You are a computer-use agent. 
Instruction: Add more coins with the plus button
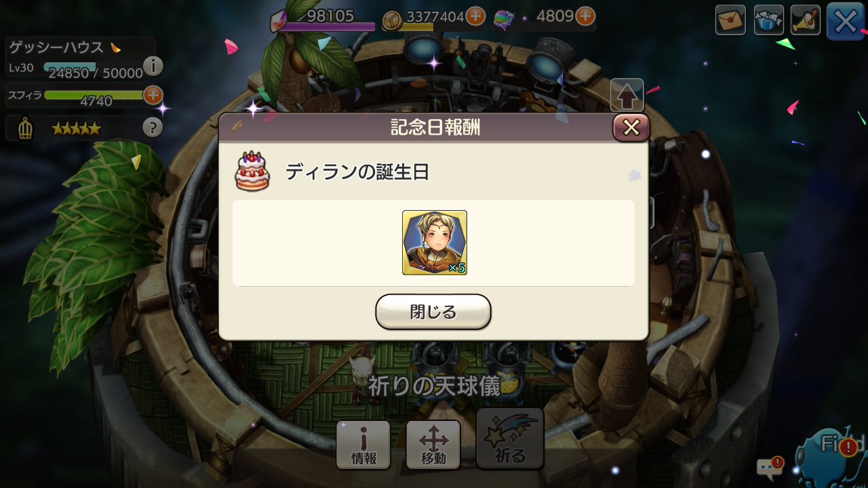475,16
